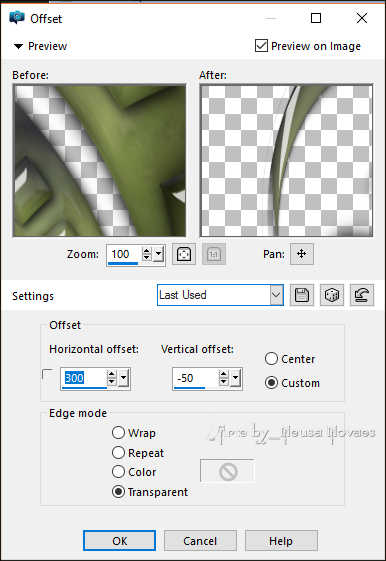This screenshot has height=561, width=386.
Task: Click the disabled edge color swatch
Action: pos(228,472)
